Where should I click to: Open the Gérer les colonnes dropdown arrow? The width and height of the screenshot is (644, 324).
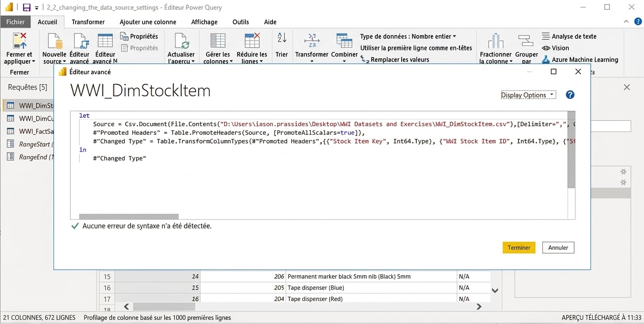231,62
